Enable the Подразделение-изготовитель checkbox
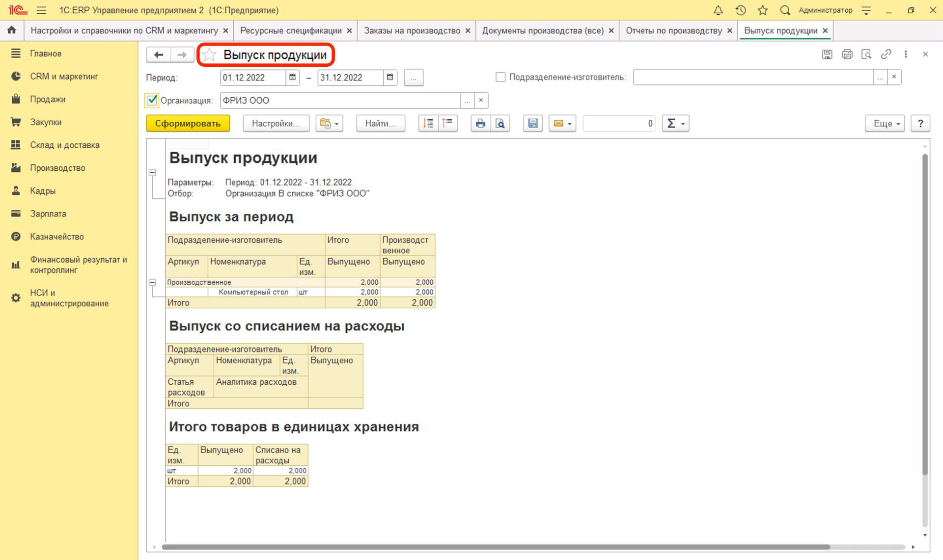The width and height of the screenshot is (943, 560). 500,77
